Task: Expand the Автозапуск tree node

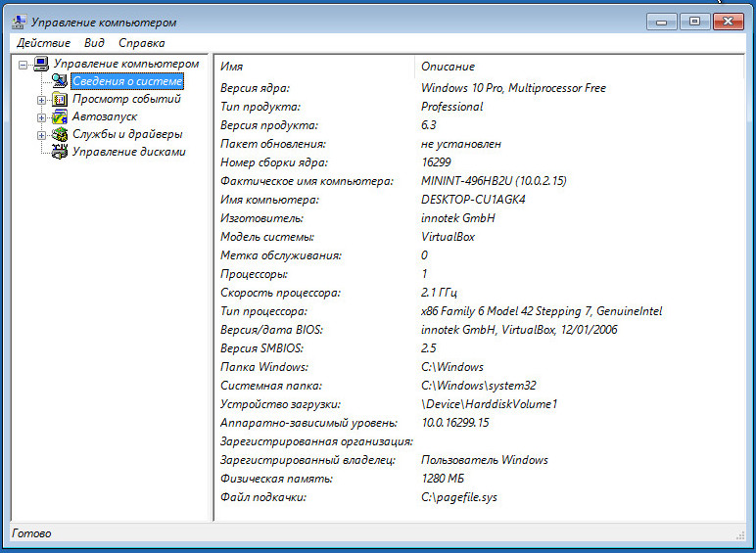Action: 41,117
